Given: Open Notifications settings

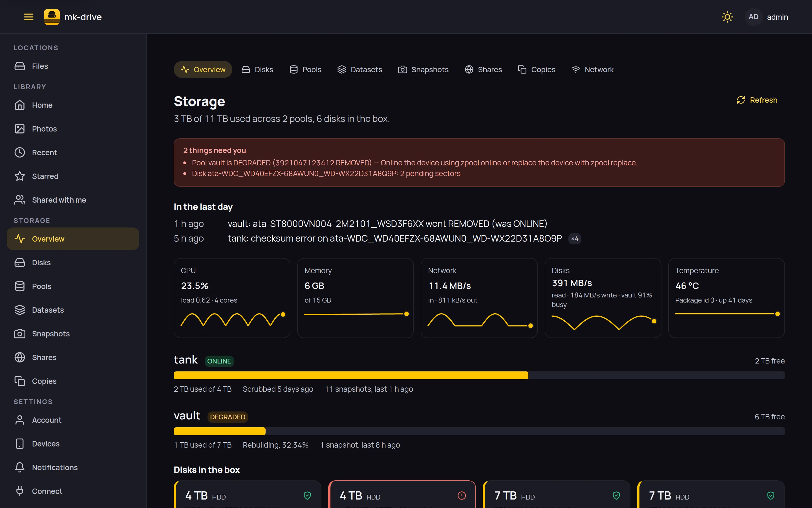Looking at the screenshot, I should (x=73, y=467).
